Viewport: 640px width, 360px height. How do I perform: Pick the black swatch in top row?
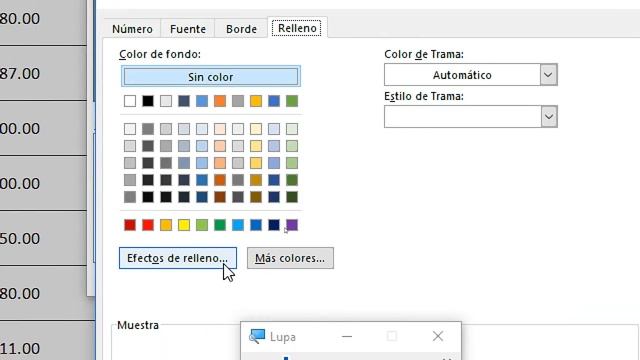pyautogui.click(x=148, y=101)
